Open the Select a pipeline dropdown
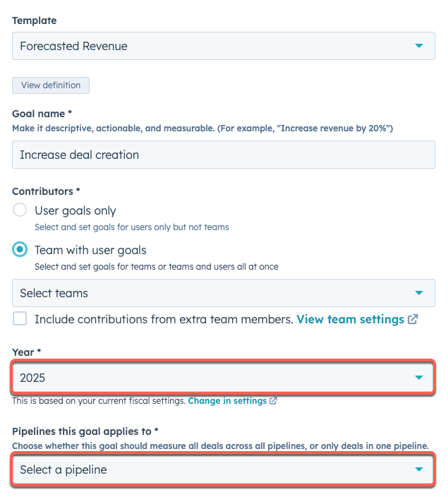Screen dimensions: 448x497 (x=224, y=469)
